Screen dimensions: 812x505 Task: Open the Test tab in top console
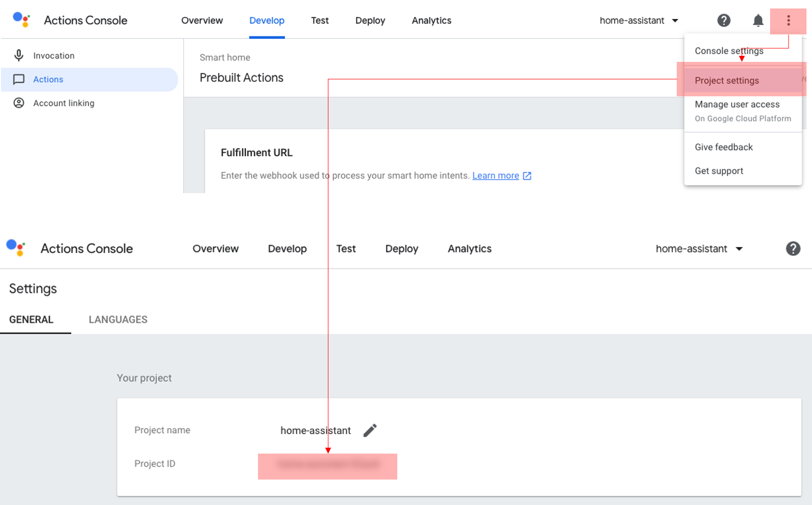[x=320, y=20]
